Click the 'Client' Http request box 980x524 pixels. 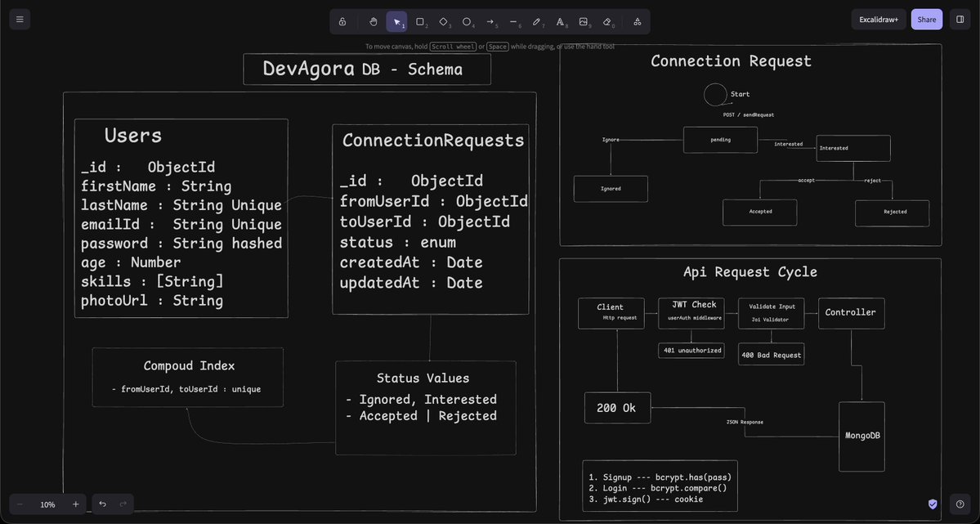[x=611, y=313]
